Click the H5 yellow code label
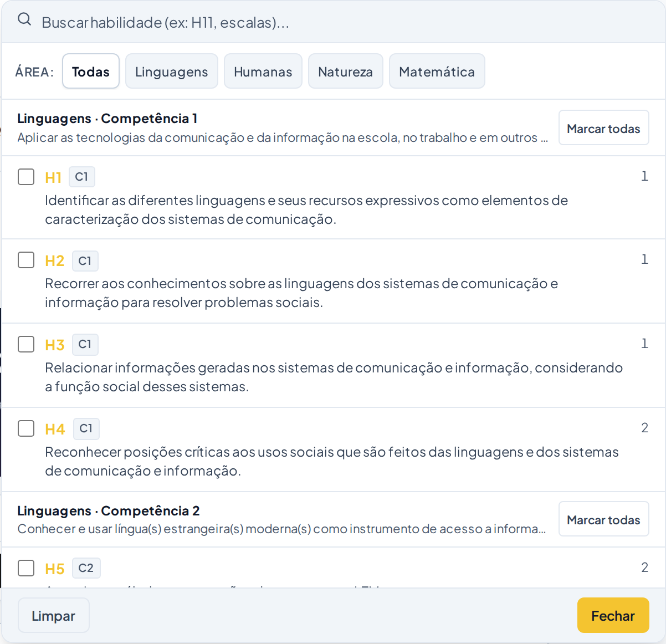This screenshot has width=666, height=644. point(55,569)
